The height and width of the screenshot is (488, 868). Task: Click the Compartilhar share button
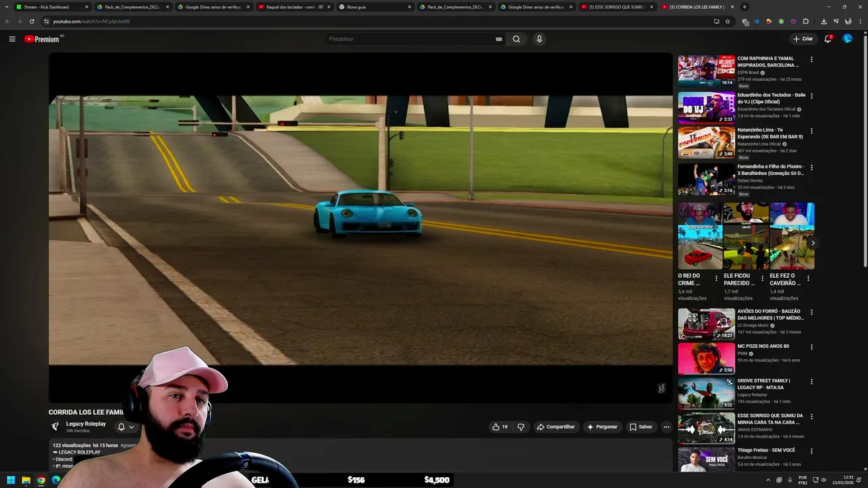555,427
